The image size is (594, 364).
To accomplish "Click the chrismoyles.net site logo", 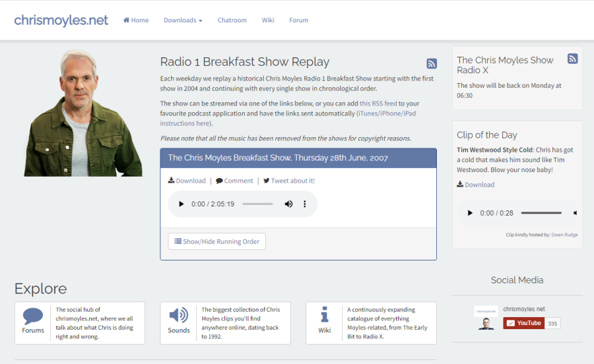I will click(x=61, y=20).
